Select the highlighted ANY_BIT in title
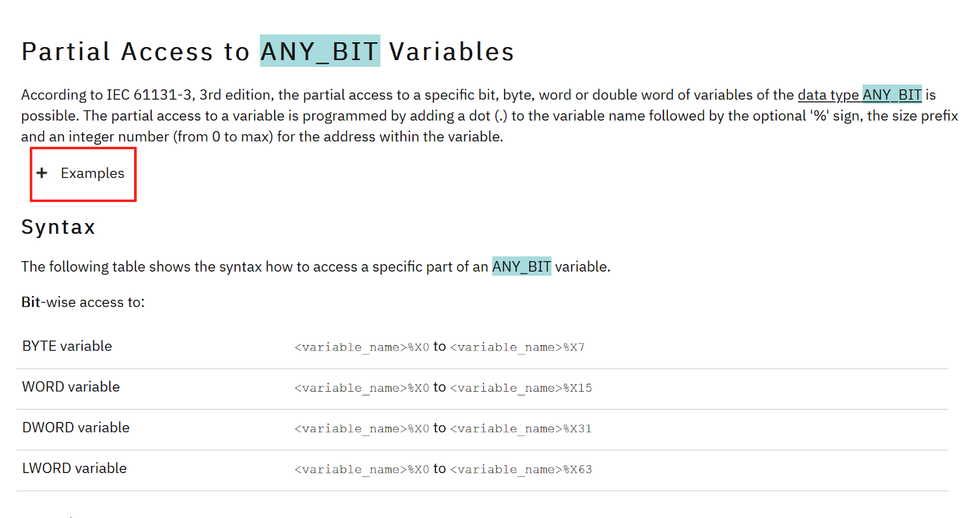 pos(320,51)
